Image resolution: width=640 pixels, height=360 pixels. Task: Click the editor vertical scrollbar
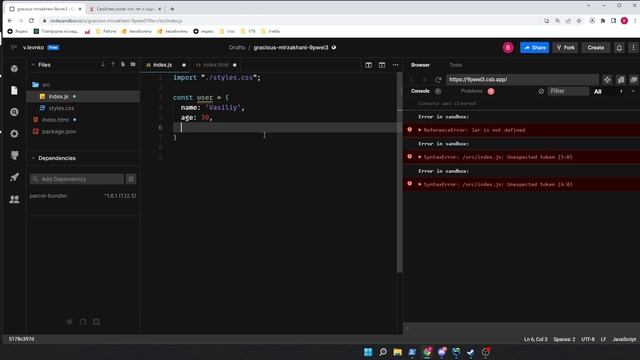[400, 173]
